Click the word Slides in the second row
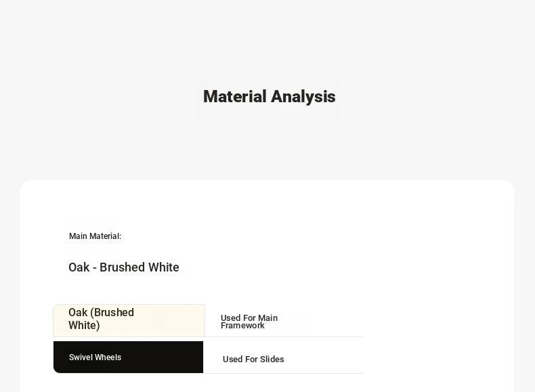Viewport: 535px width, 392px height. (x=272, y=360)
